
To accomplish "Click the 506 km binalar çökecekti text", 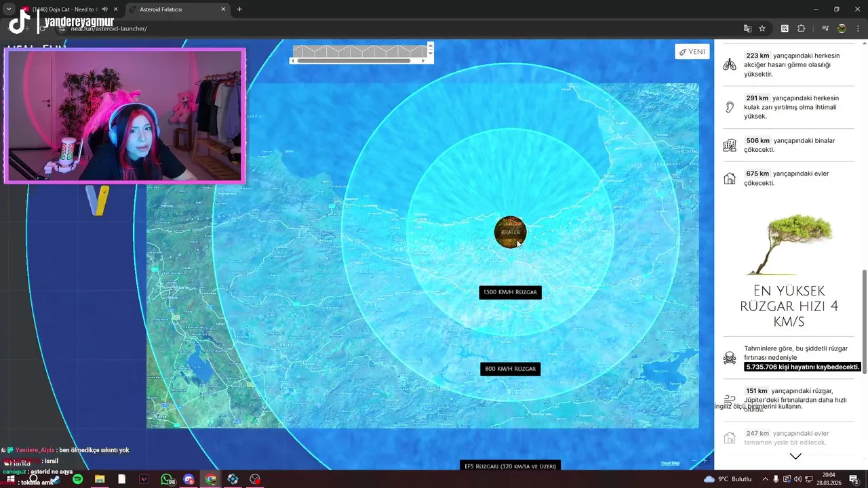I will [789, 145].
